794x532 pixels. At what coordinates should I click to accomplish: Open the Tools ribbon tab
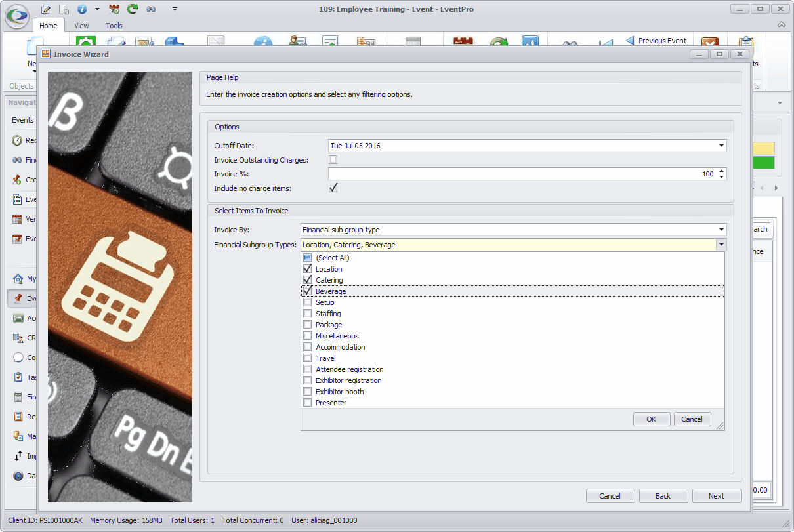click(114, 26)
